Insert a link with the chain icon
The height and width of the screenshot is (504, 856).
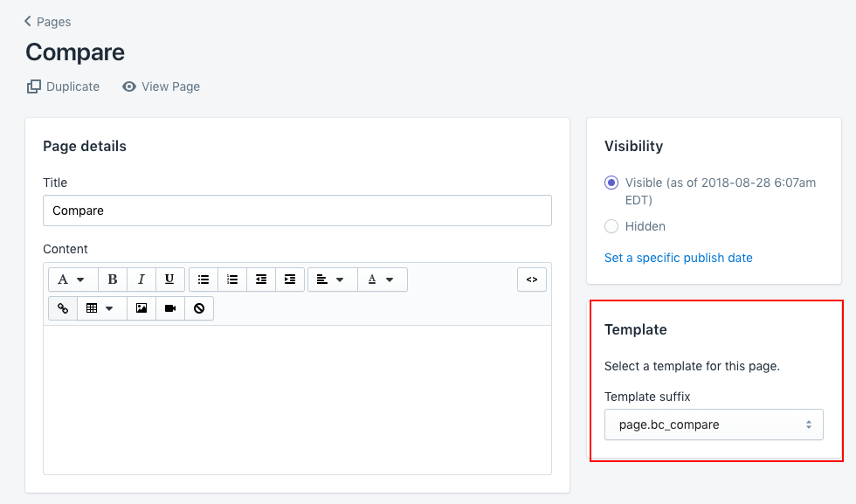coord(63,308)
